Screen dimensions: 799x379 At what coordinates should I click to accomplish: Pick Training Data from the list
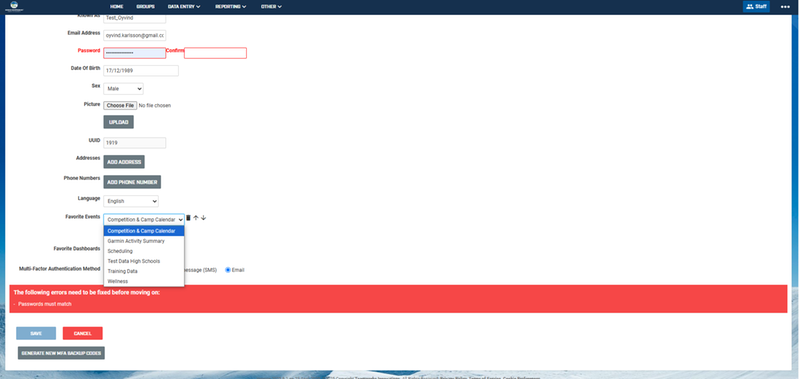coord(144,271)
